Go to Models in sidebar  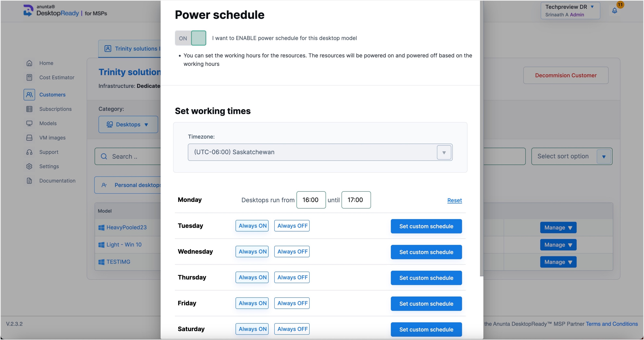coord(48,123)
